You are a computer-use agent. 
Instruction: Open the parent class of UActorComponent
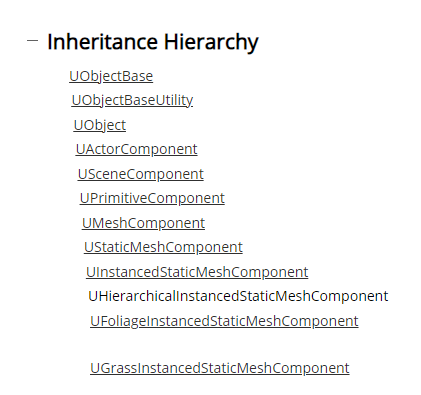(100, 125)
